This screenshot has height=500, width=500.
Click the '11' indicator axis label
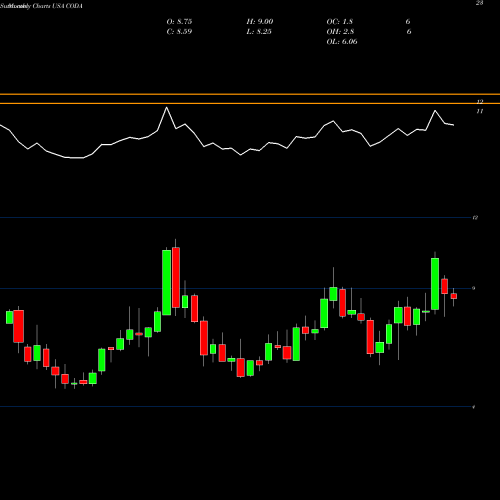479,111
